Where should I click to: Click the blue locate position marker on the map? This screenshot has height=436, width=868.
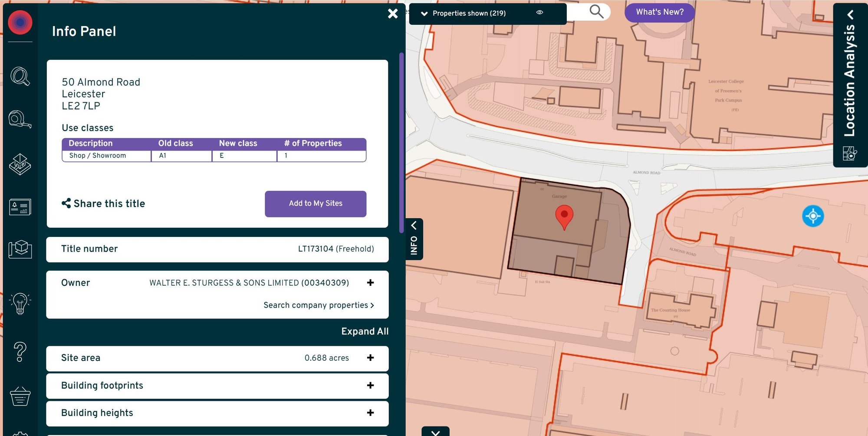click(x=812, y=216)
